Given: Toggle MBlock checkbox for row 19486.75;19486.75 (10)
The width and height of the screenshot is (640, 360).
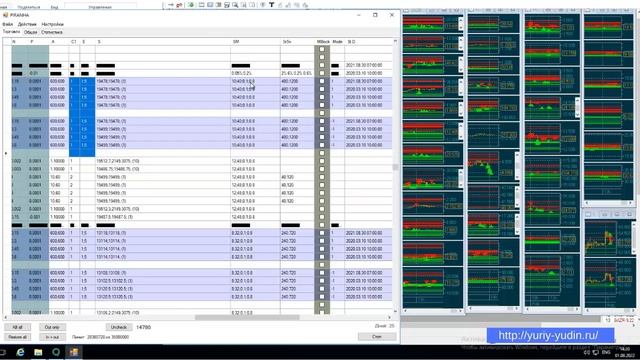Looking at the screenshot, I should (322, 169).
